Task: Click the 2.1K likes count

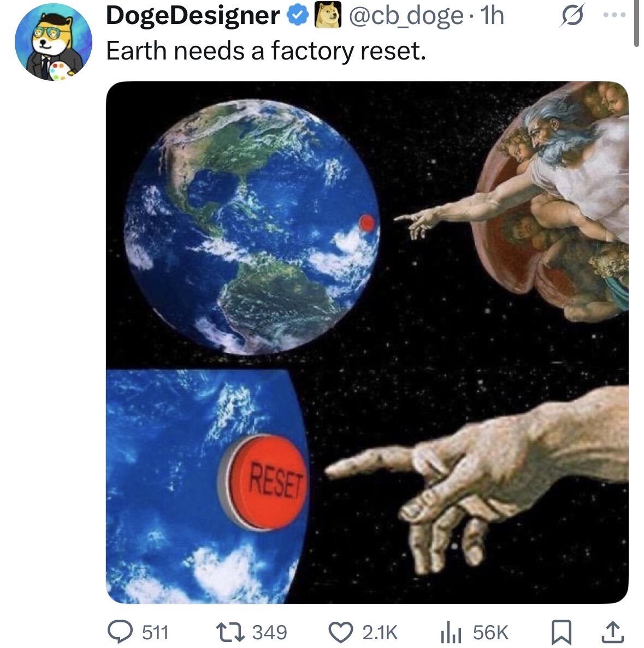Action: pos(380,632)
